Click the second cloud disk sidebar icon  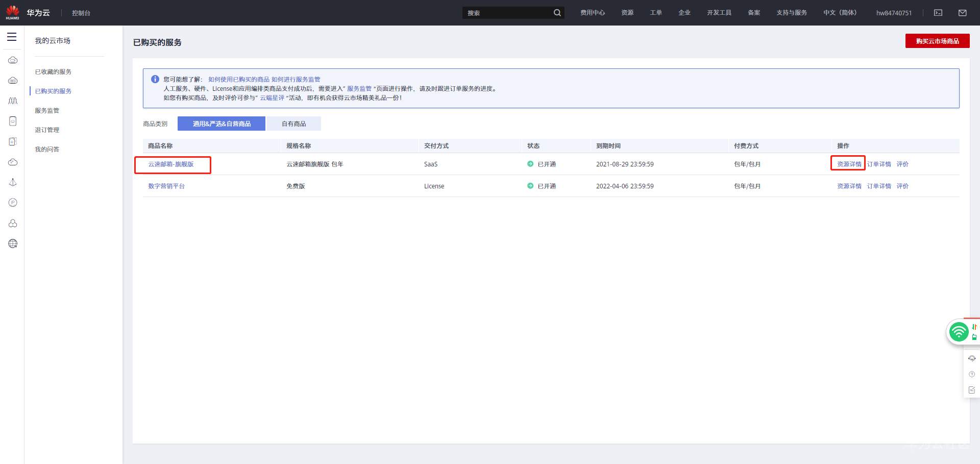click(13, 81)
